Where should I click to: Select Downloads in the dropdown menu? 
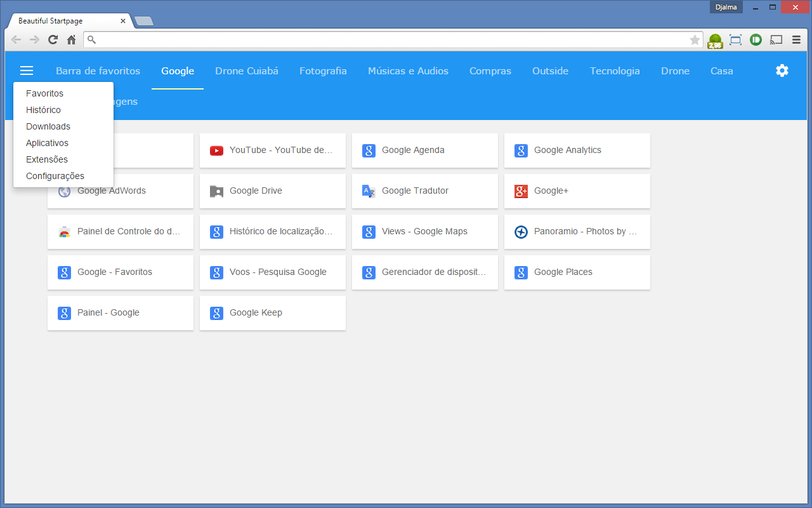point(63,126)
